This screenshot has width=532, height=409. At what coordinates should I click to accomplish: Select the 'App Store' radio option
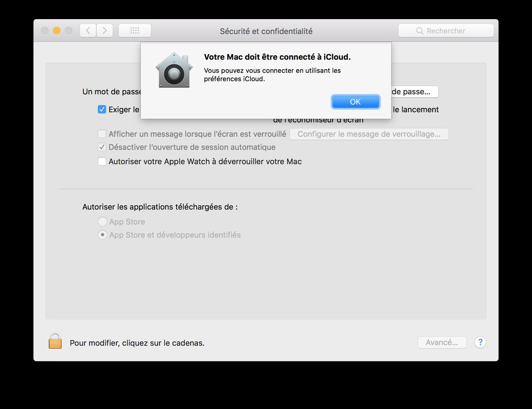(x=102, y=222)
